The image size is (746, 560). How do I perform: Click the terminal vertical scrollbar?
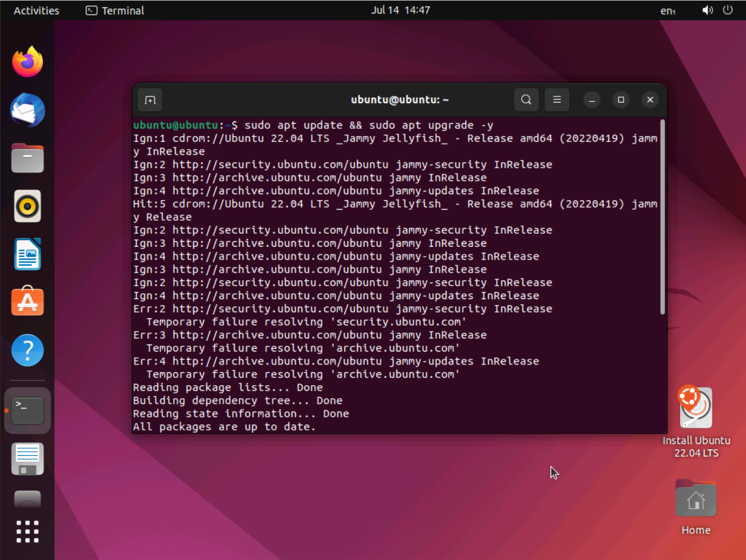pos(663,217)
